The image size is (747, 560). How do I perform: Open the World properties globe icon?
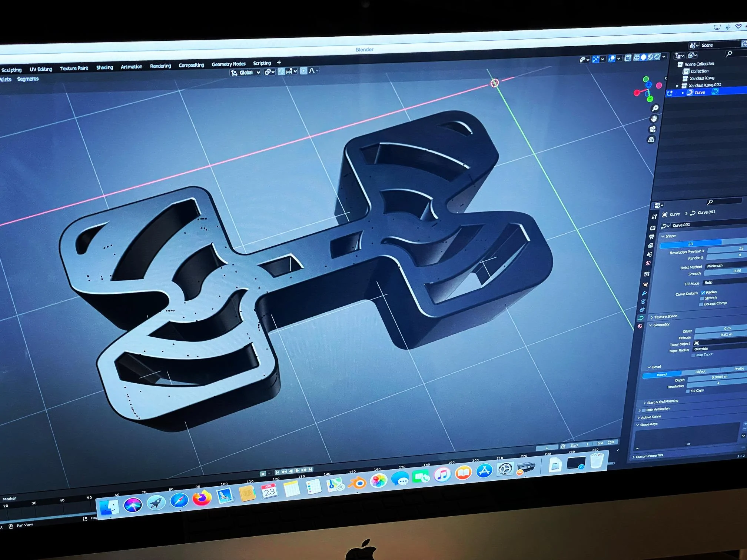tap(648, 263)
